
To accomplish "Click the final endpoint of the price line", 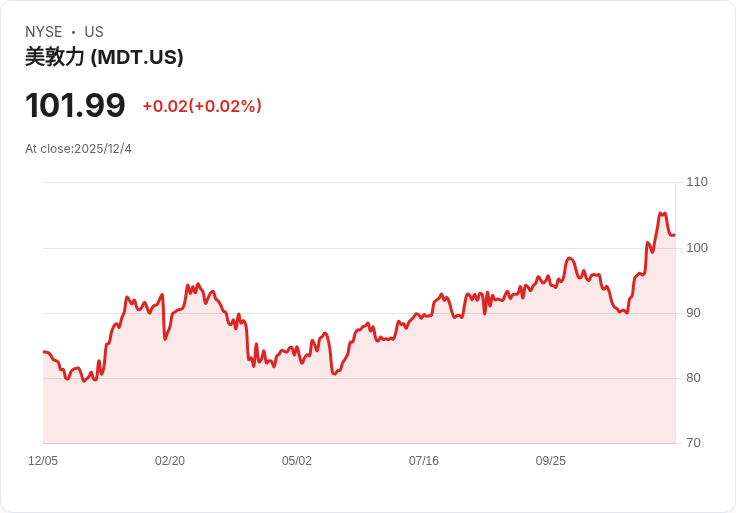I will tap(675, 235).
